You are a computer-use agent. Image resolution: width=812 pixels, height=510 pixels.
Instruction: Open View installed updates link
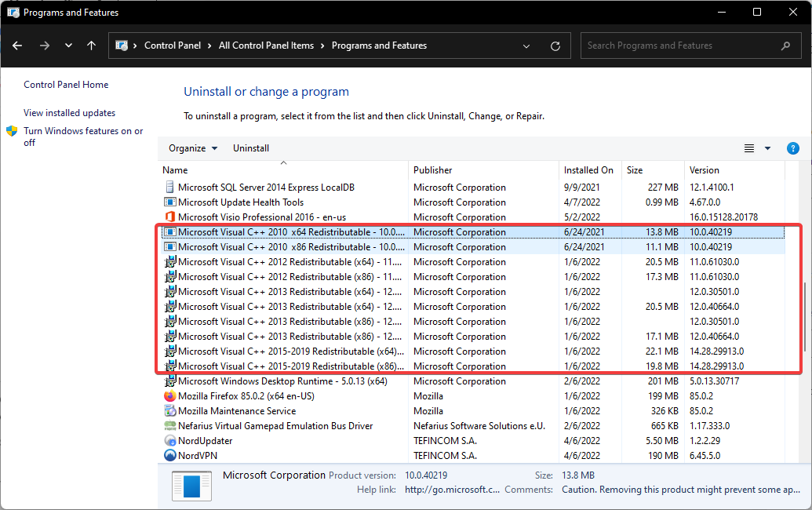[x=69, y=113]
